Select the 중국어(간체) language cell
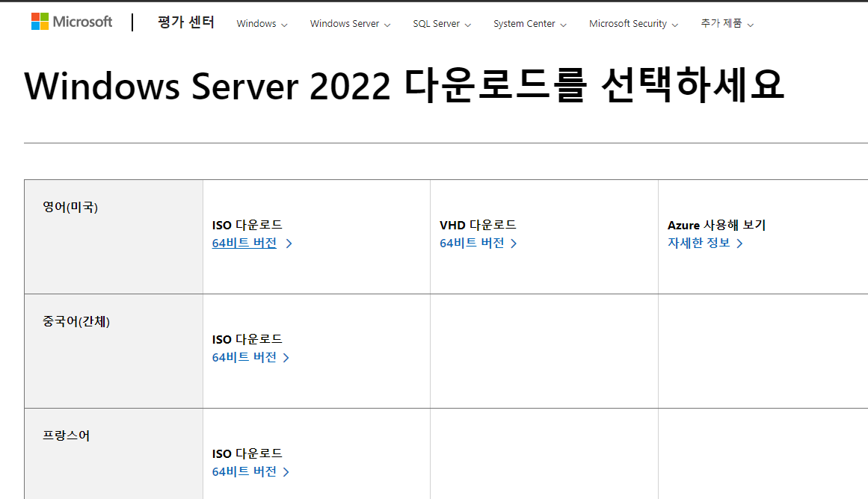This screenshot has height=499, width=868. click(114, 351)
